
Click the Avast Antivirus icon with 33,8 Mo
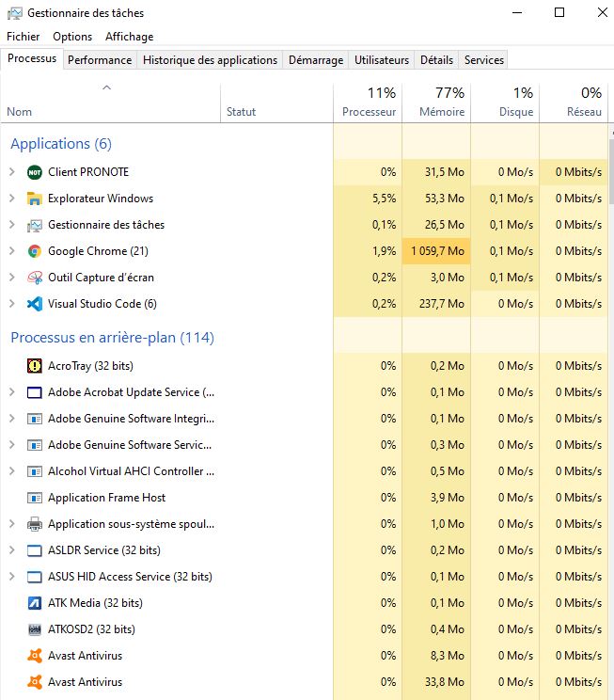35,682
